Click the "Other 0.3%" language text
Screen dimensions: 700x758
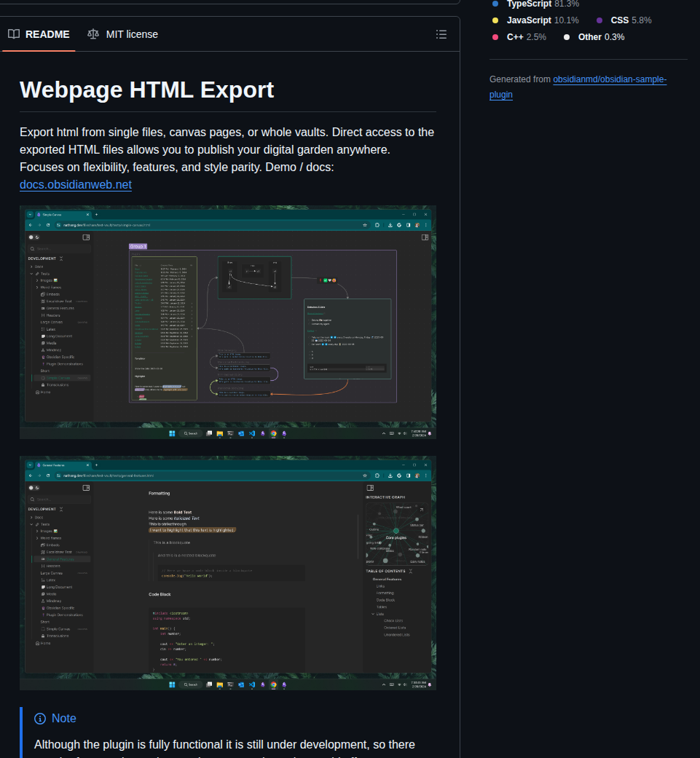click(601, 37)
